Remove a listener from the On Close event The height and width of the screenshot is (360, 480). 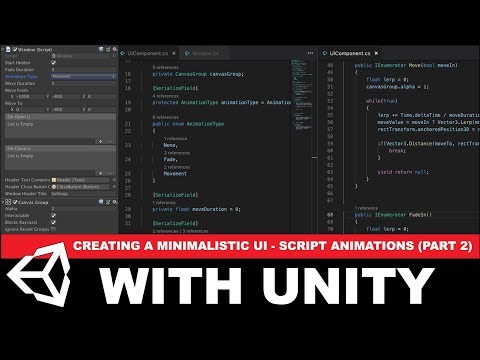(x=110, y=173)
